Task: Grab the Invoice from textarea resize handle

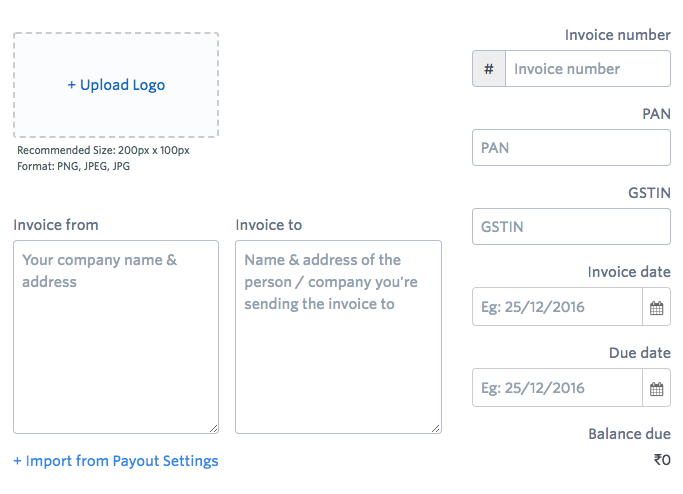Action: 213,428
